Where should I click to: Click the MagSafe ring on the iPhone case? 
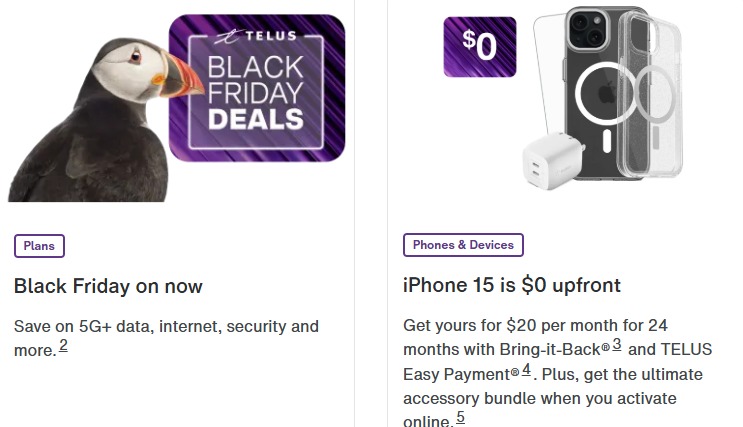606,93
